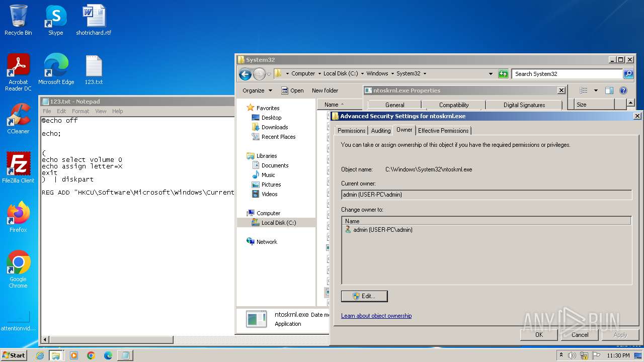Image resolution: width=644 pixels, height=362 pixels.
Task: Toggle the Explorer preview pane icon
Action: tap(609, 90)
